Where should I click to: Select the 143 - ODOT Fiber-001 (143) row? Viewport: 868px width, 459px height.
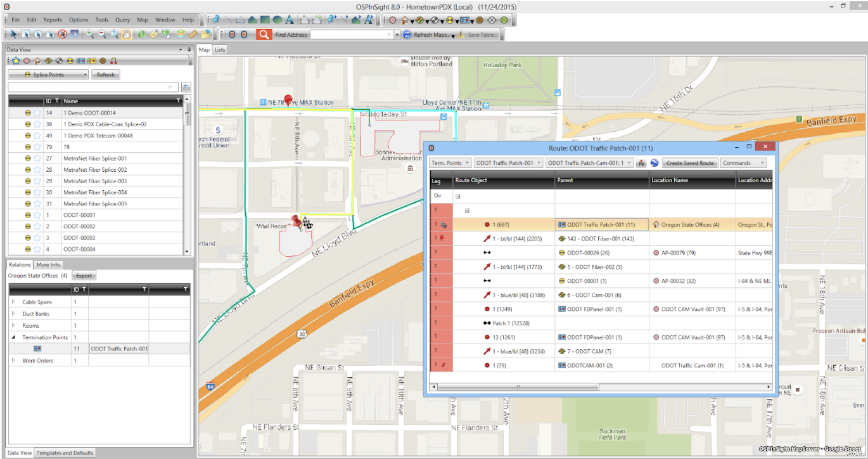(x=601, y=239)
